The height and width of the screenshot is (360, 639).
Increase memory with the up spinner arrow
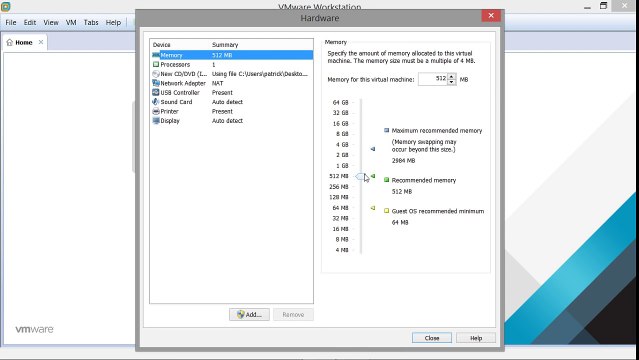click(451, 76)
